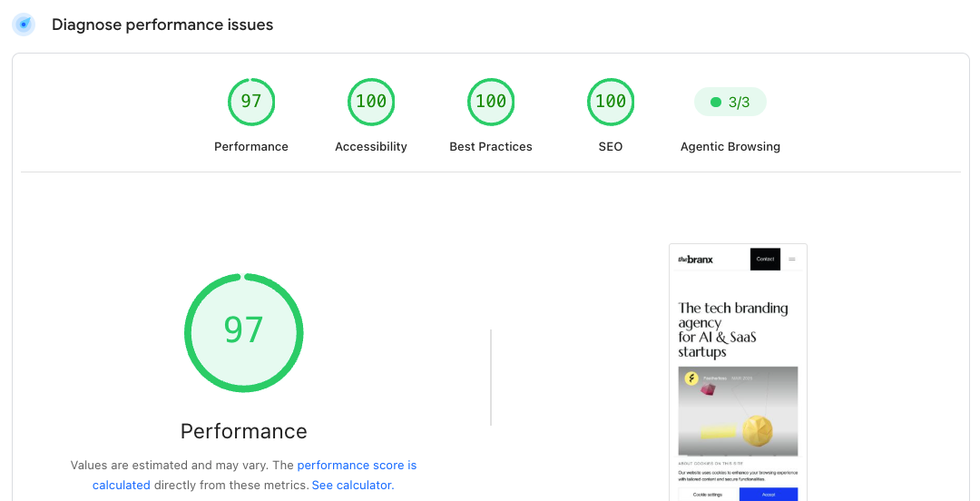Open the thebranx page screenshot thumbnail
The height and width of the screenshot is (501, 980).
point(738,373)
